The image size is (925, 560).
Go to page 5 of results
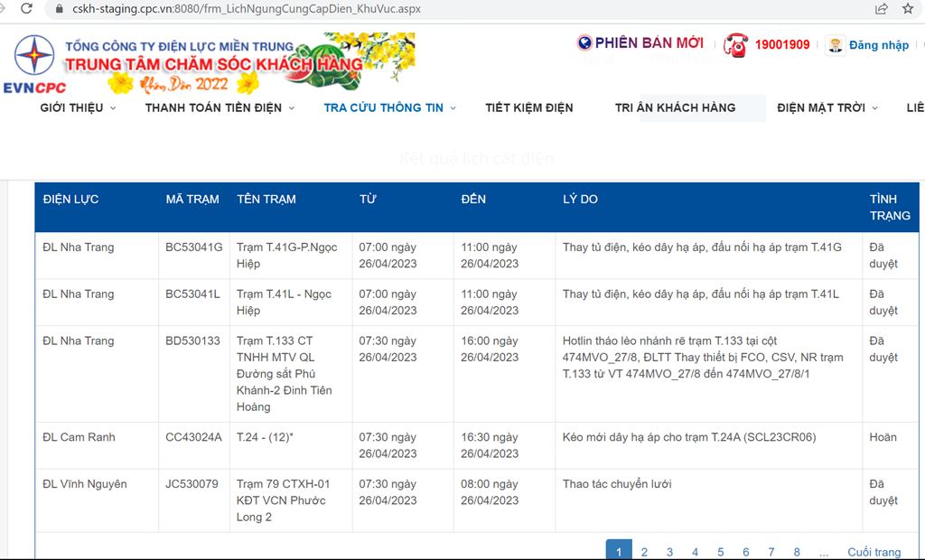click(720, 552)
